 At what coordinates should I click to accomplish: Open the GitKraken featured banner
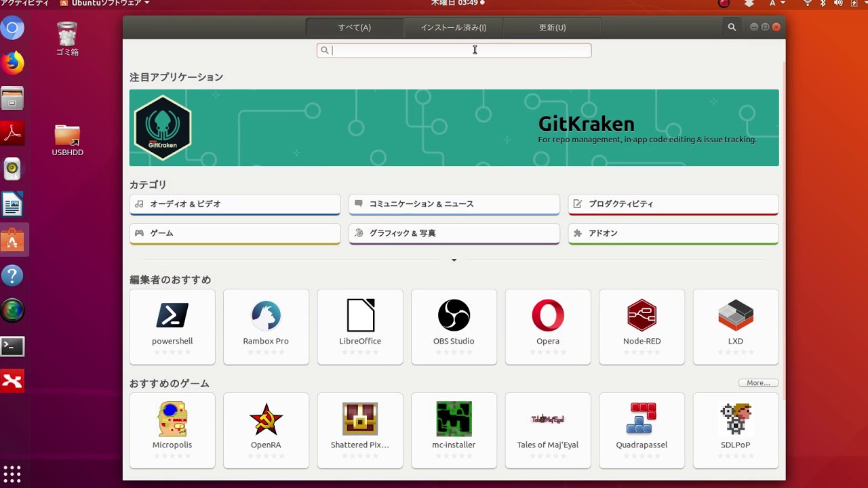(x=454, y=127)
